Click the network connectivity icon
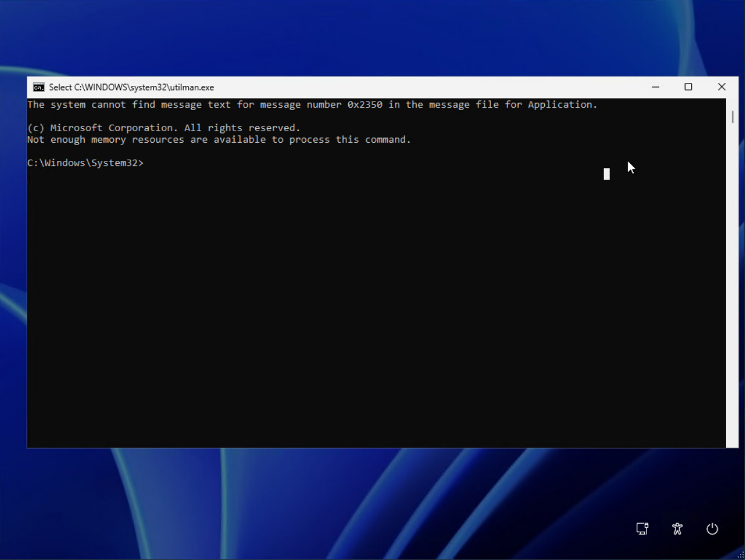 tap(642, 529)
